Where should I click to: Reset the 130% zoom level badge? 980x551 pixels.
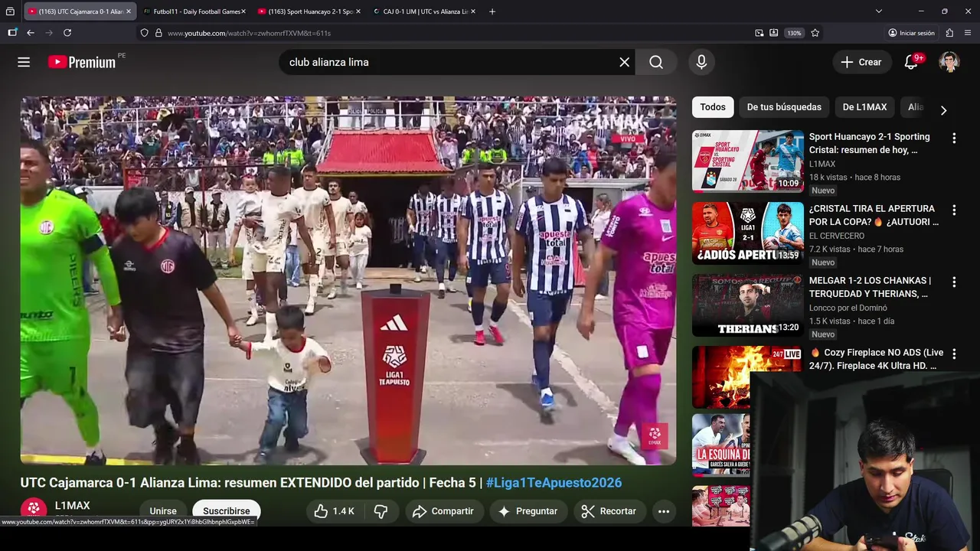click(x=794, y=33)
